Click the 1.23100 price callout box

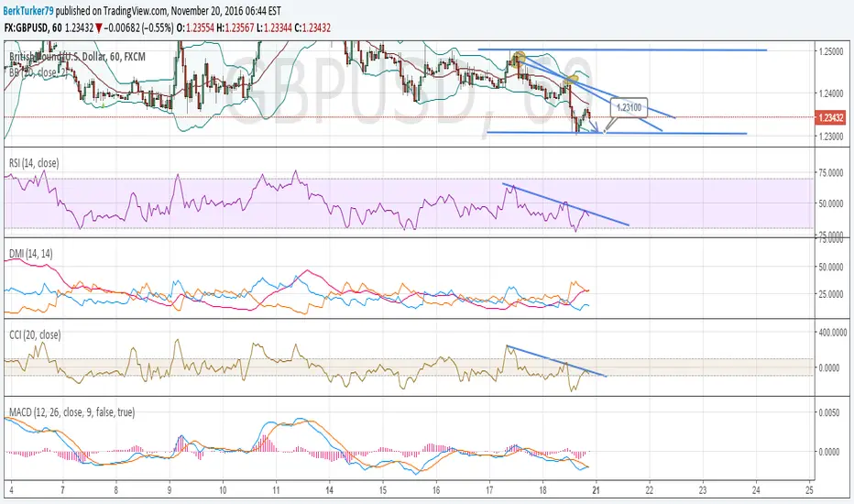(629, 107)
